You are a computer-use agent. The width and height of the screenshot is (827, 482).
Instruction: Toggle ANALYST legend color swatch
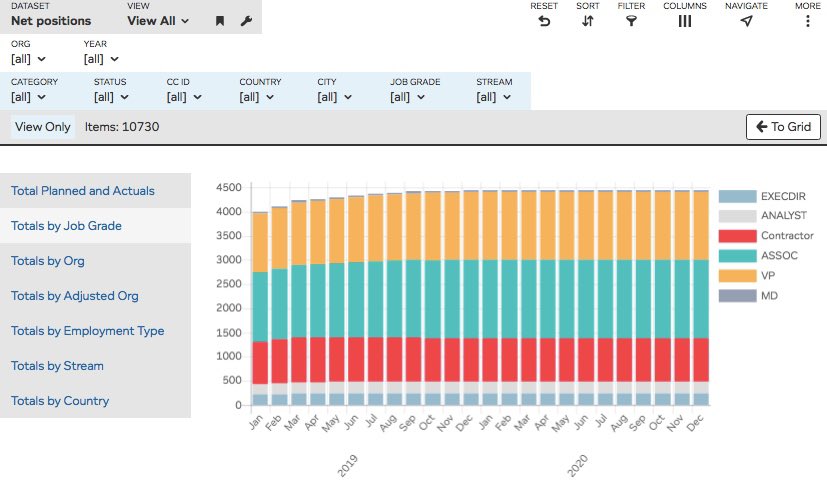point(737,216)
